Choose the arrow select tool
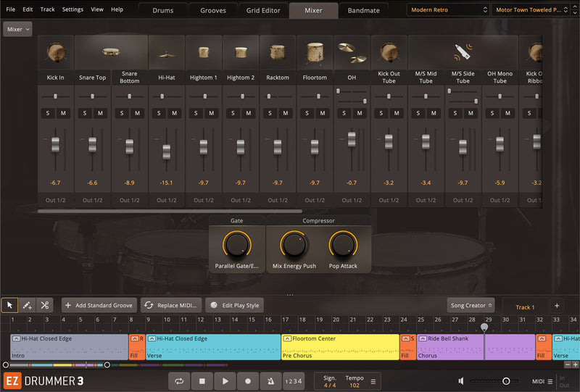The image size is (580, 392). pos(10,306)
